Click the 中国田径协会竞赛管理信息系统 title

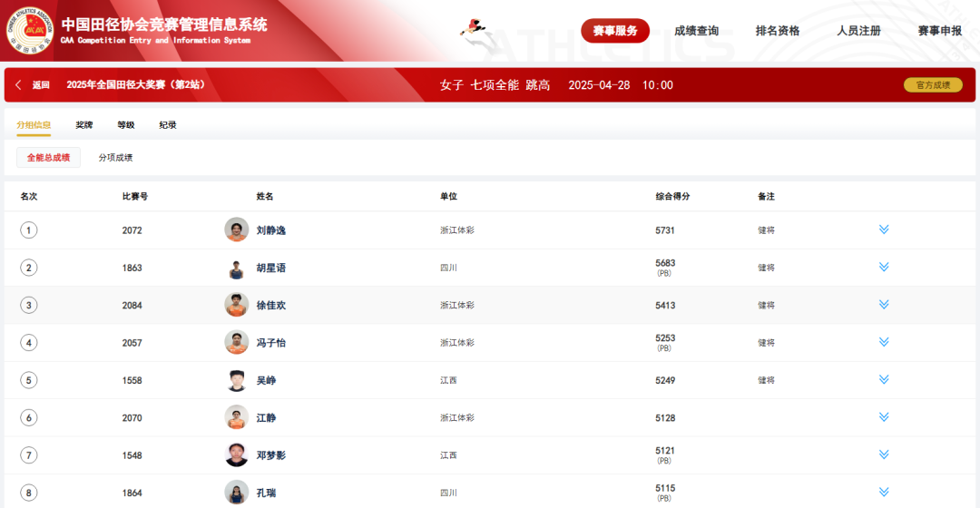[x=164, y=24]
